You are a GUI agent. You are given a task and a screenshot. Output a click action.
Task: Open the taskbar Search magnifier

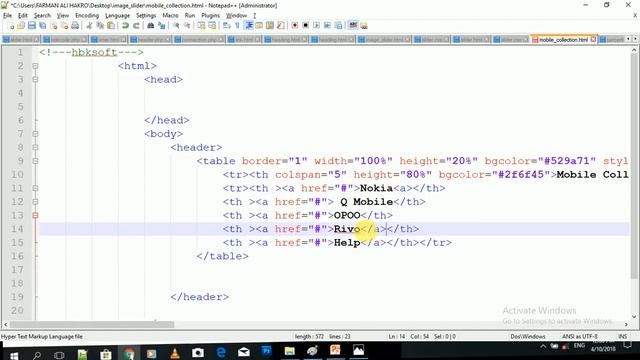[37, 355]
